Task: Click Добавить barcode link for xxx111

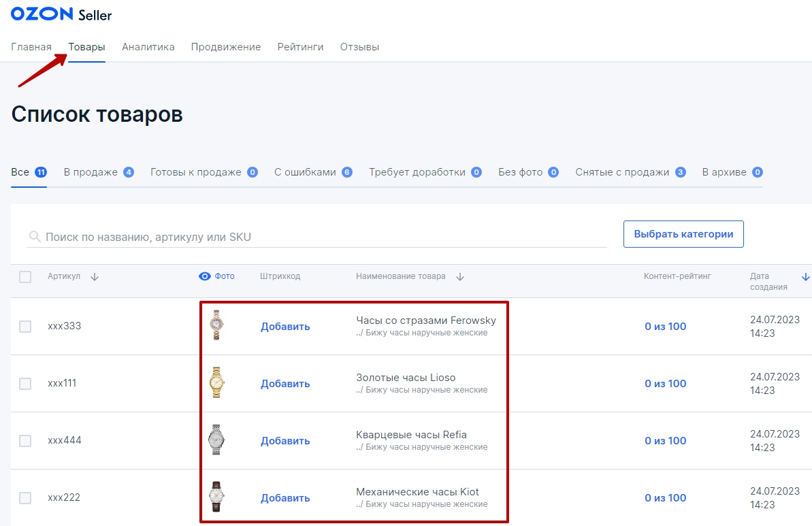Action: click(x=285, y=384)
